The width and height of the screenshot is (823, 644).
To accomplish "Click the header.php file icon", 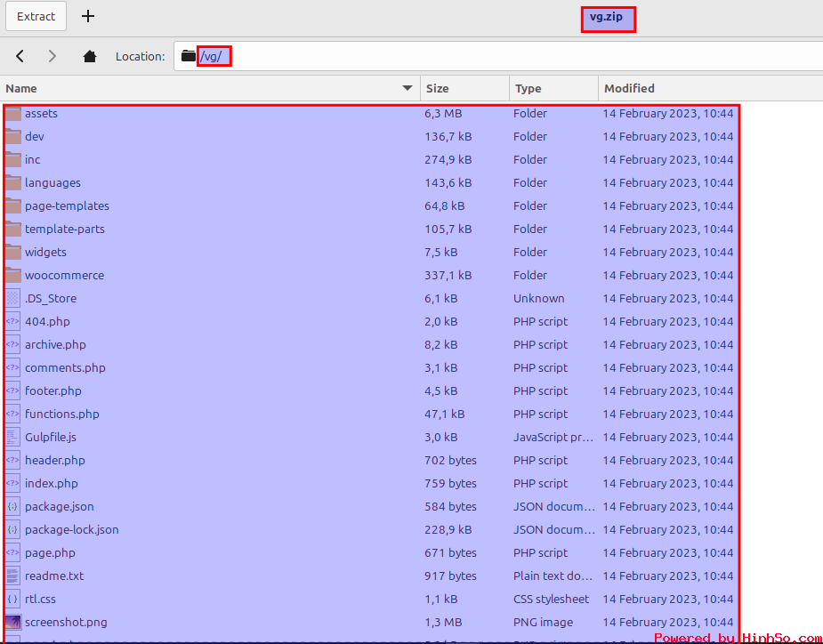I will (x=13, y=460).
